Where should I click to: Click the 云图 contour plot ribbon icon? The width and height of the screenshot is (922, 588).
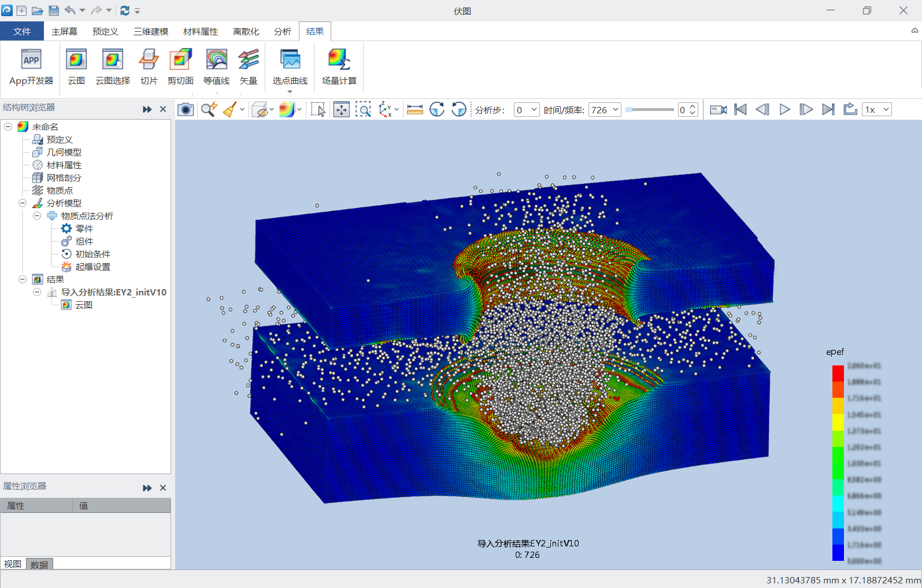pyautogui.click(x=76, y=66)
